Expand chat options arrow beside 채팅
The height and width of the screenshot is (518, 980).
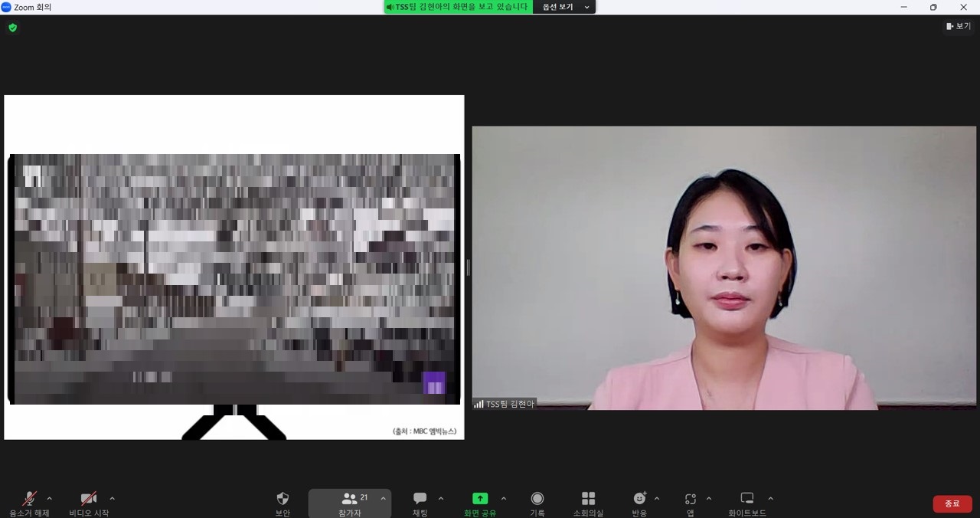[441, 499]
